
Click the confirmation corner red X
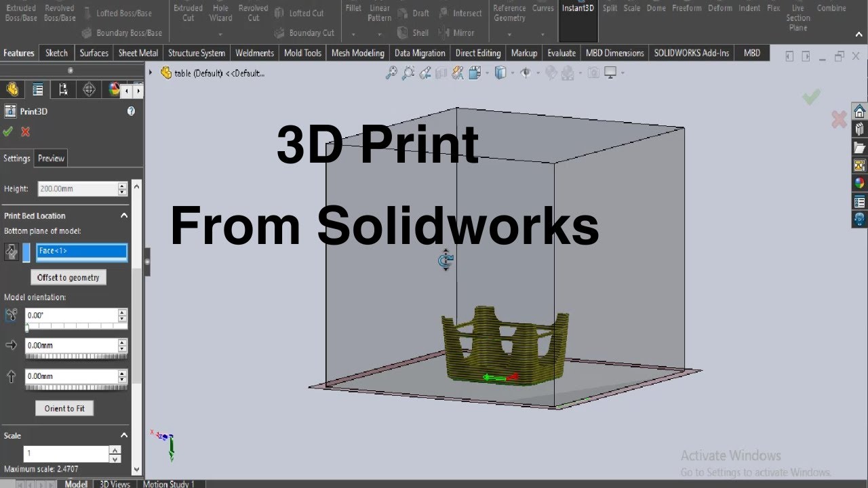click(x=839, y=120)
